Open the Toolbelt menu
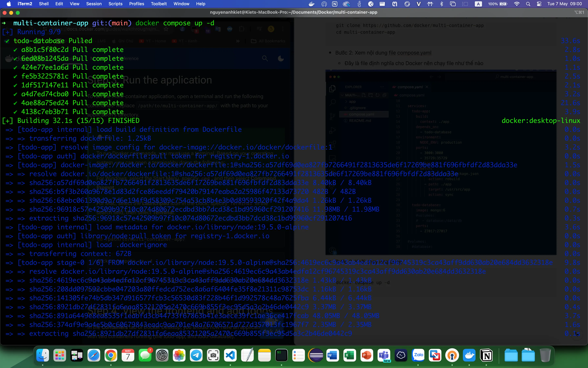This screenshot has height=368, width=588. pyautogui.click(x=159, y=4)
